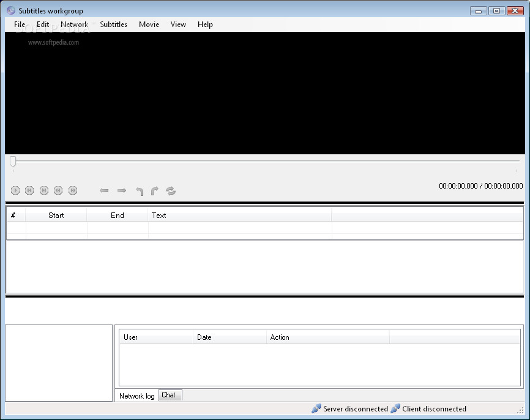Viewport: 530px width, 420px height.
Task: Click the Server disconnected plug icon
Action: (x=316, y=408)
